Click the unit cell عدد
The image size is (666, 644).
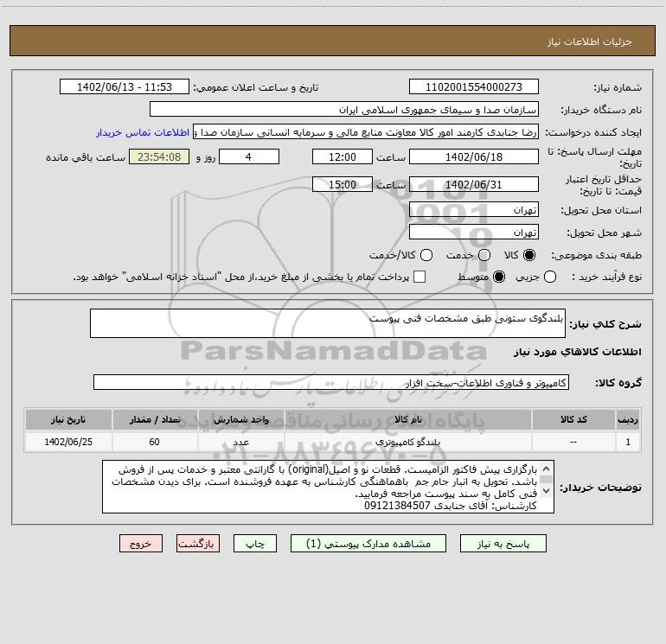tap(240, 442)
